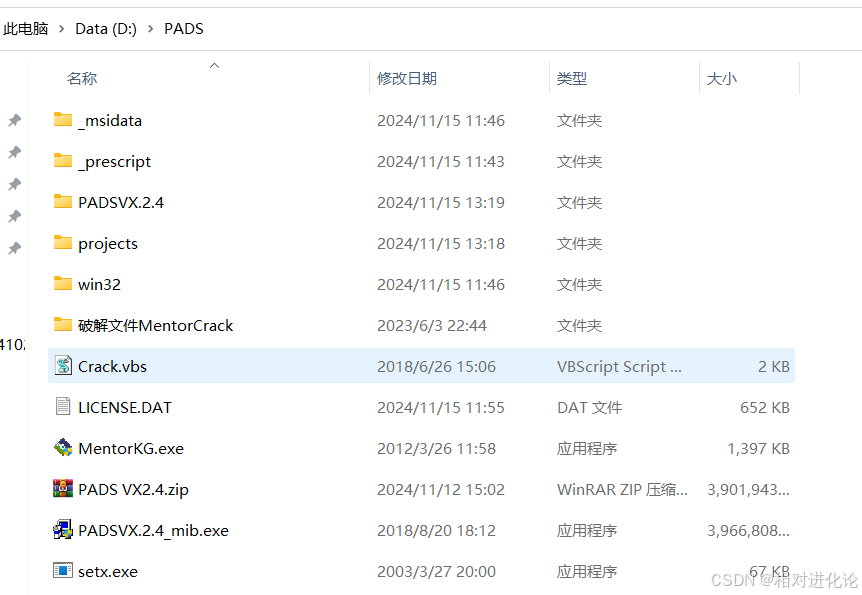Image resolution: width=862 pixels, height=595 pixels.
Task: Toggle name column sort direction arrow
Action: pyautogui.click(x=214, y=63)
